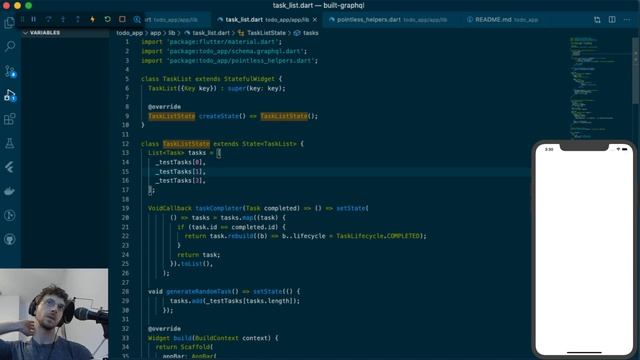Click _testTasks[1] on line 15
The height and width of the screenshot is (360, 640).
tap(179, 171)
